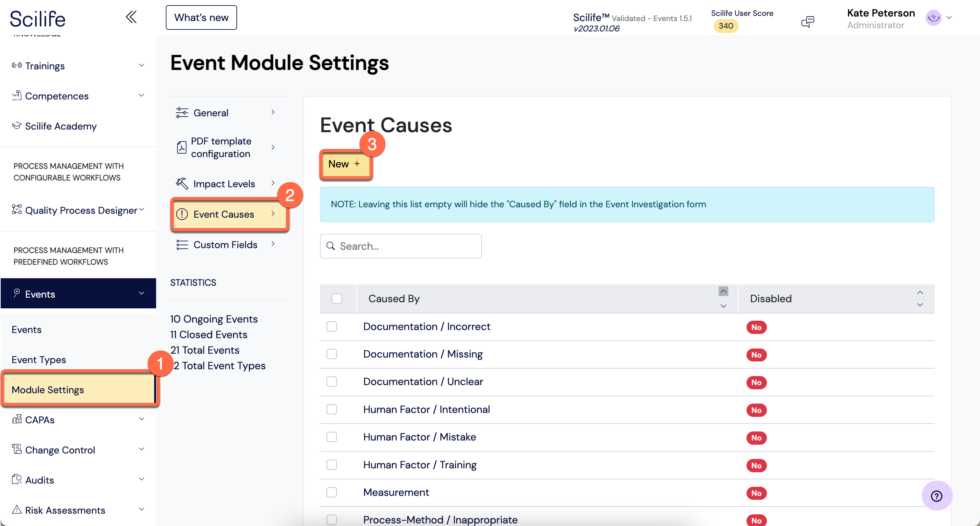This screenshot has height=526, width=980.
Task: Check the Documentation / Incorrect row
Action: point(332,326)
